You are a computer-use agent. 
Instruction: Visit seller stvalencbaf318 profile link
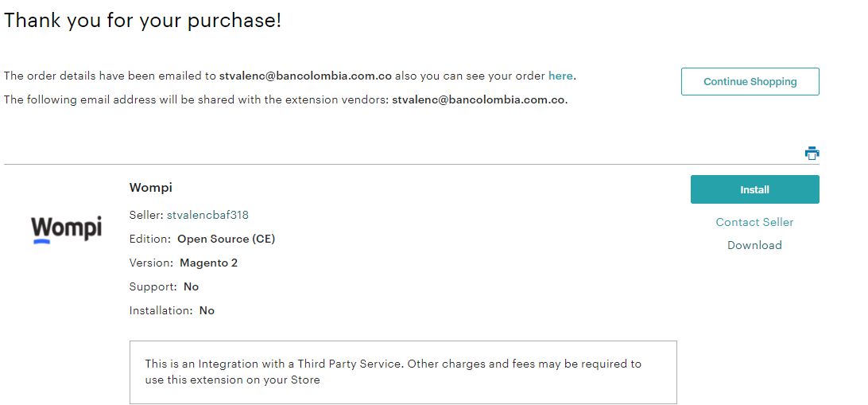[x=207, y=215]
